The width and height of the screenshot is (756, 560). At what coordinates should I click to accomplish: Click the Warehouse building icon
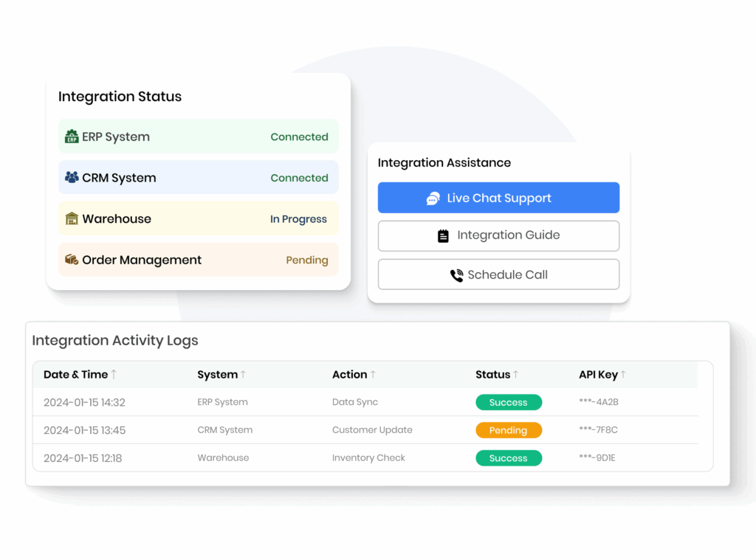(x=72, y=219)
